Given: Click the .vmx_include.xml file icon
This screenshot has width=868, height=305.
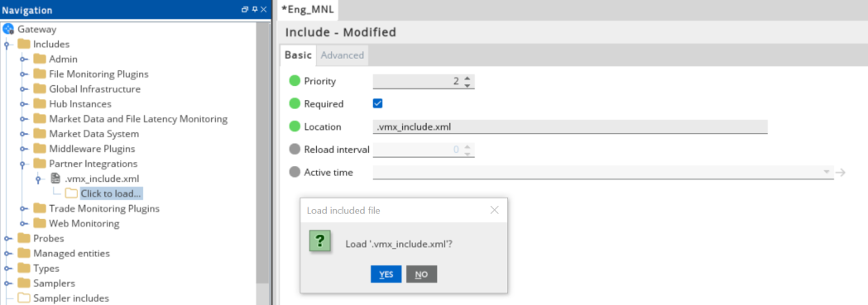Looking at the screenshot, I should click(55, 179).
